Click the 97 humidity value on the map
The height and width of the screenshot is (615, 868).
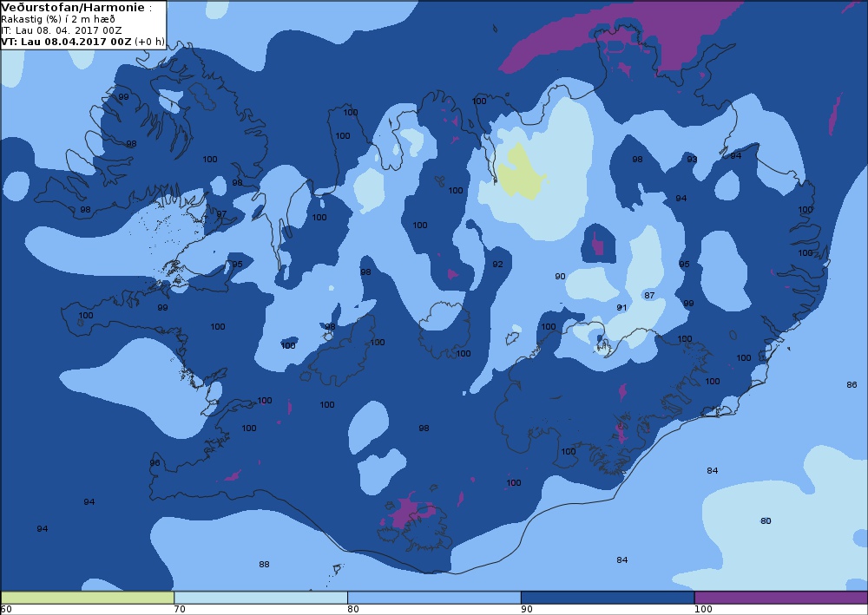pyautogui.click(x=221, y=214)
